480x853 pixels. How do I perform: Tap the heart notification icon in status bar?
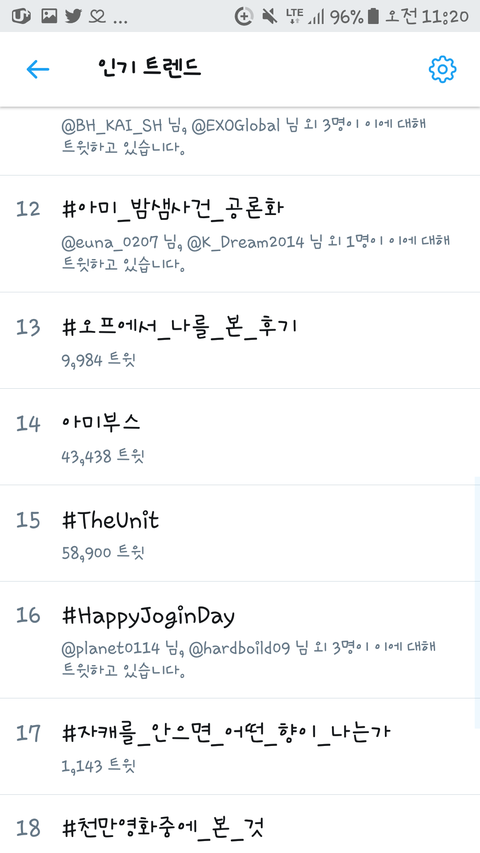click(x=97, y=16)
